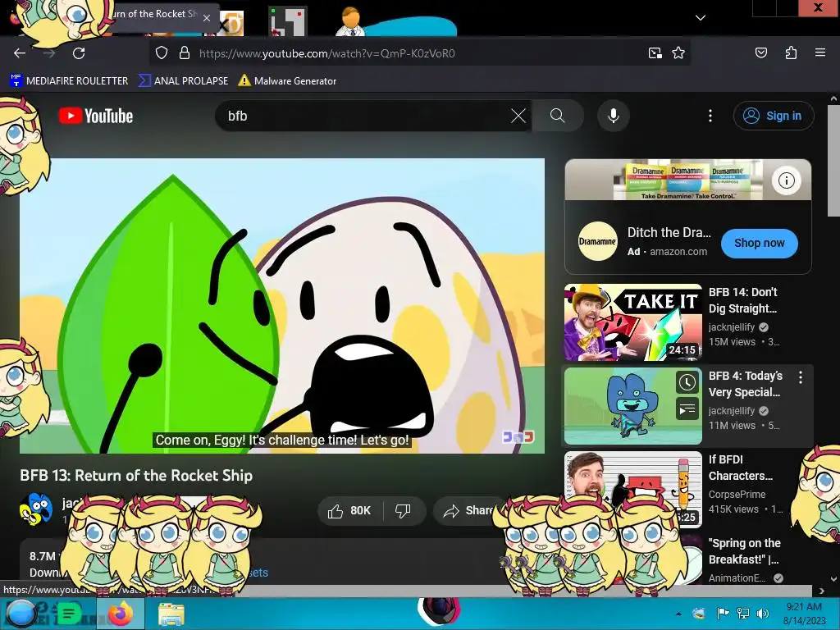840x630 pixels.
Task: Bookmark this page with the star icon
Action: 678,53
